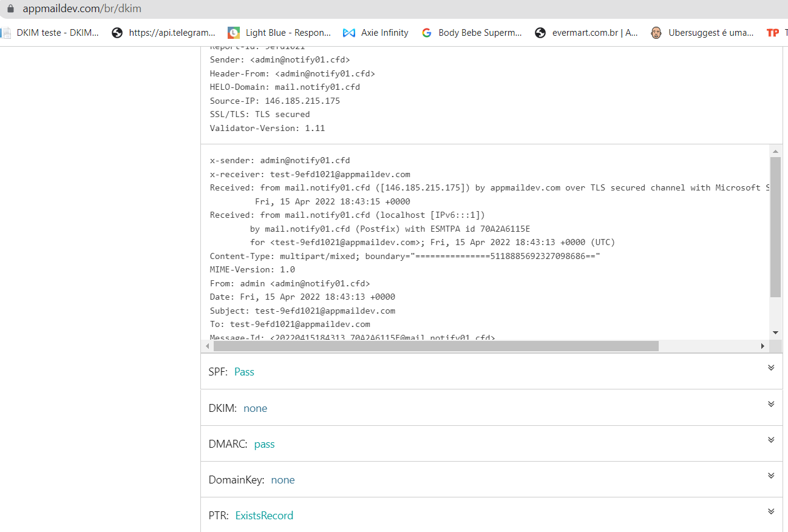Open the Ubersuggest bookmark
The width and height of the screenshot is (788, 532).
702,33
